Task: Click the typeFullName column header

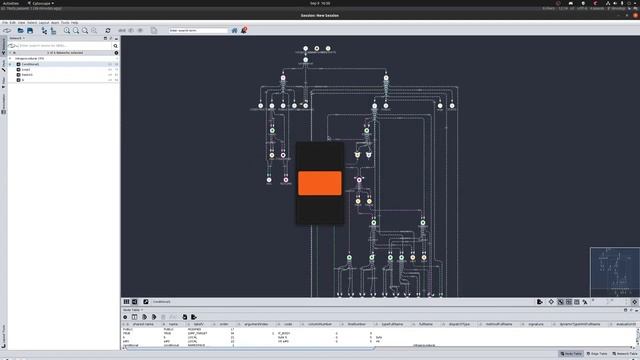Action: (392, 324)
